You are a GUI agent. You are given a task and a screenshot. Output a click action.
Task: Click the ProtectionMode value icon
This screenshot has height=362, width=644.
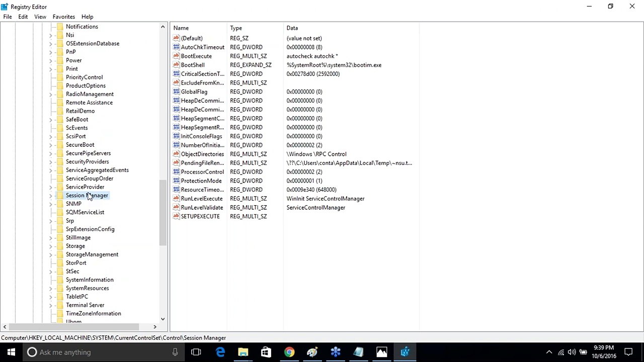(x=176, y=180)
